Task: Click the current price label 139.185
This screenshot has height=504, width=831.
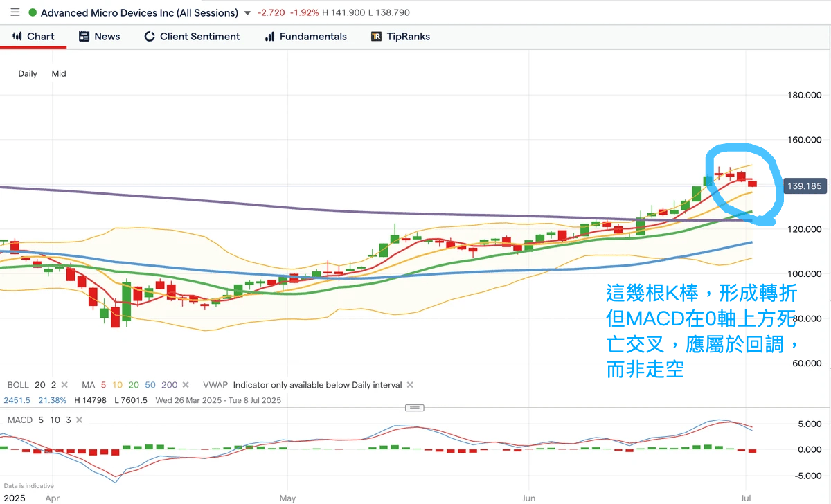Action: 805,186
